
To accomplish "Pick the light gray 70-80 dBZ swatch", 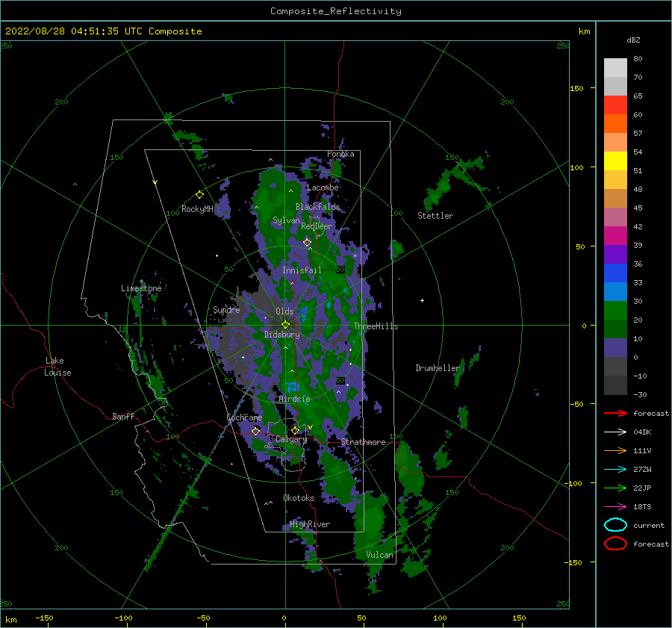I will (615, 68).
